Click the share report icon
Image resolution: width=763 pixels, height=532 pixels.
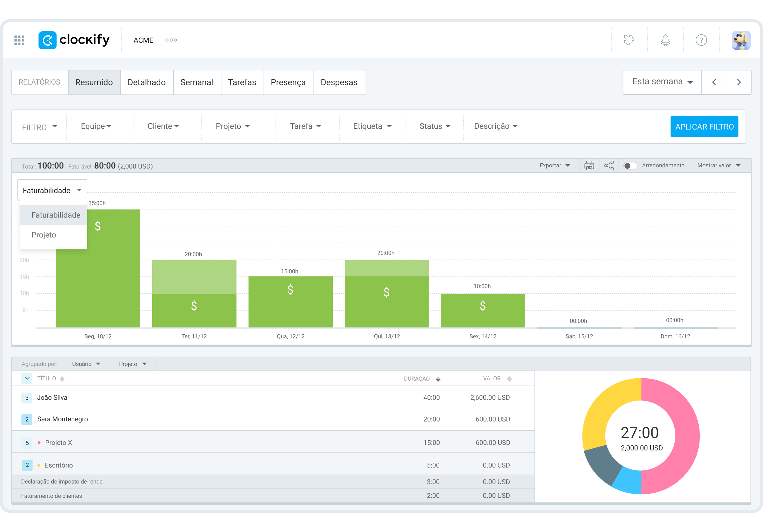(609, 165)
